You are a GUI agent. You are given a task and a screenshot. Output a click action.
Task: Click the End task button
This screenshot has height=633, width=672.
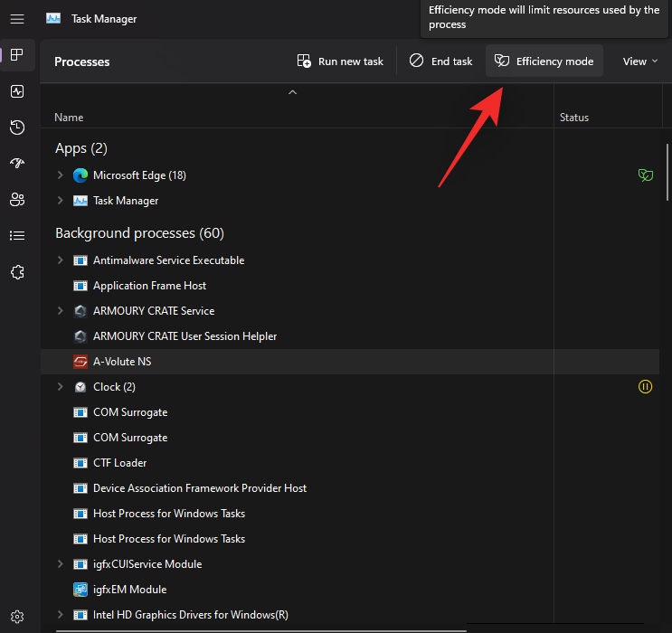pyautogui.click(x=440, y=61)
